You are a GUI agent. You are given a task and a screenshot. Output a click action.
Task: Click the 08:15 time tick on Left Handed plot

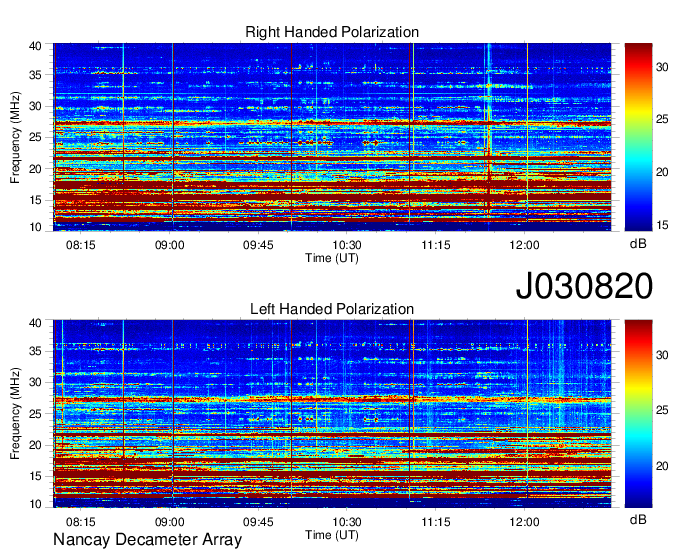point(81,521)
